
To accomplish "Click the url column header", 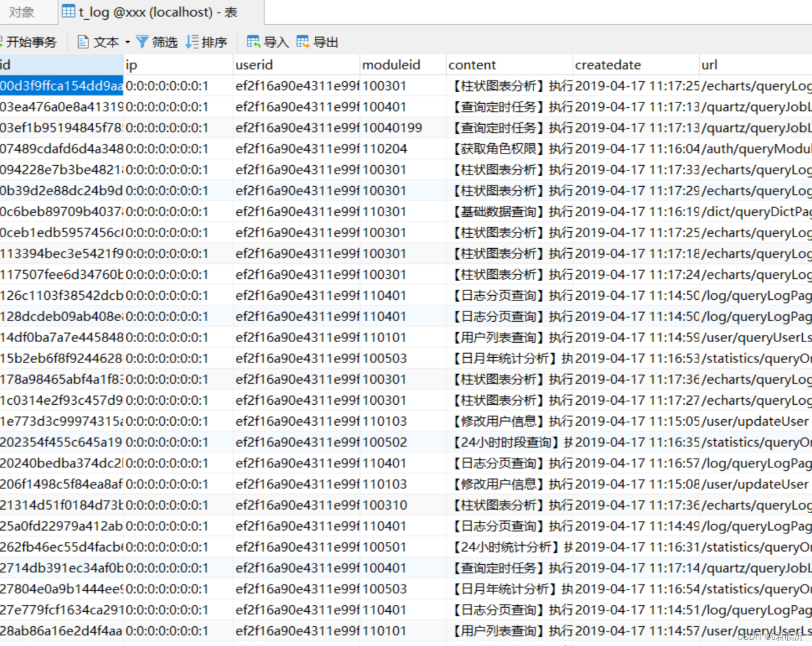I will pos(756,65).
